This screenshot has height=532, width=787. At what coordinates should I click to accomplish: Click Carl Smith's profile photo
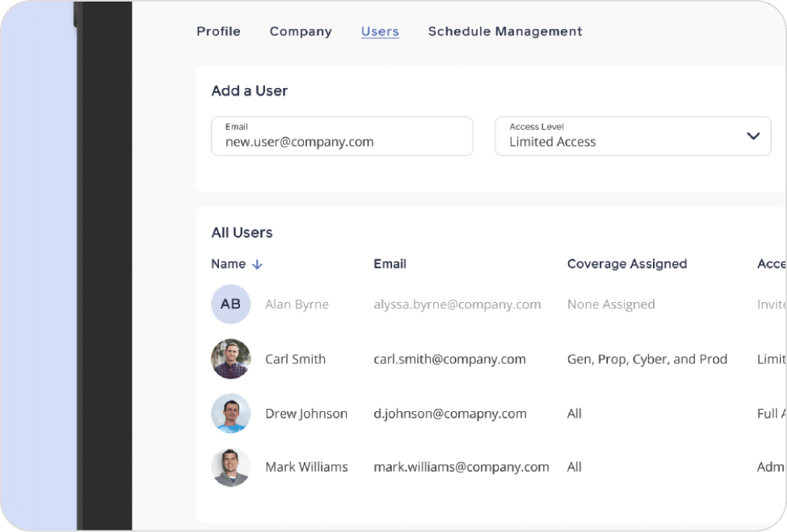[x=231, y=359]
